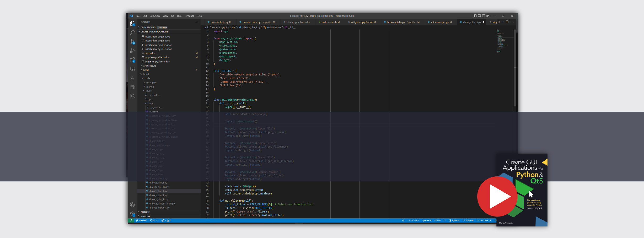The width and height of the screenshot is (644, 238).
Task: Click the master branch in status bar
Action: (142, 220)
